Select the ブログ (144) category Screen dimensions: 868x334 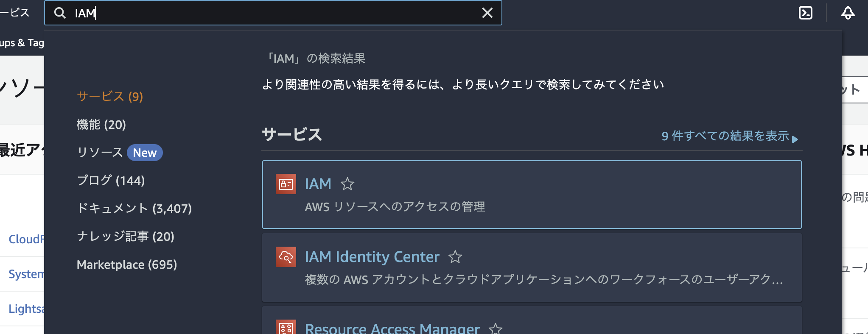pyautogui.click(x=111, y=181)
